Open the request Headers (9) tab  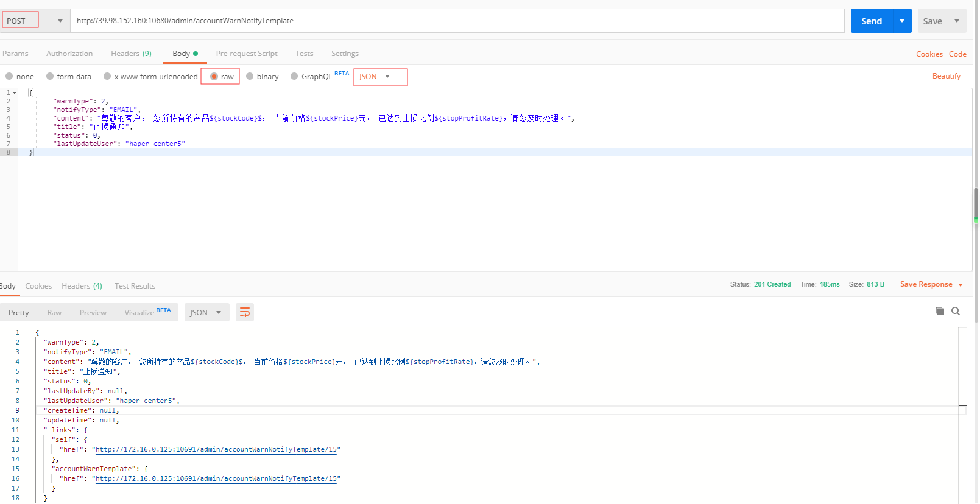click(x=131, y=54)
